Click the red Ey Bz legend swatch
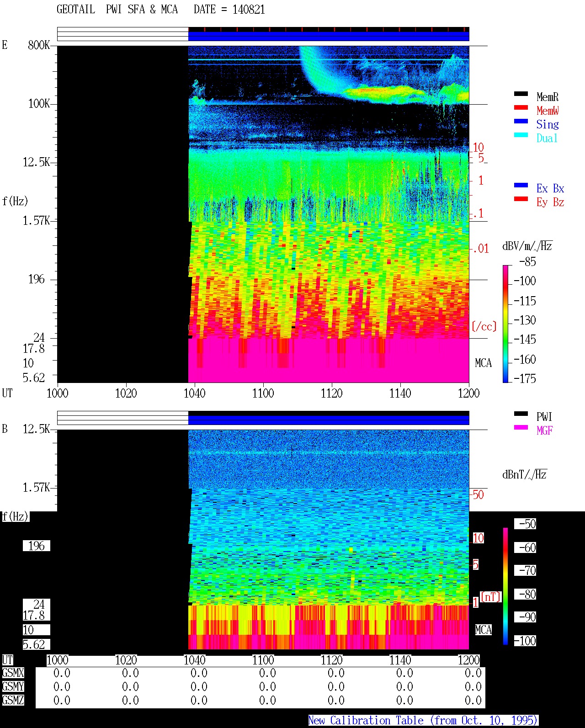 click(521, 199)
